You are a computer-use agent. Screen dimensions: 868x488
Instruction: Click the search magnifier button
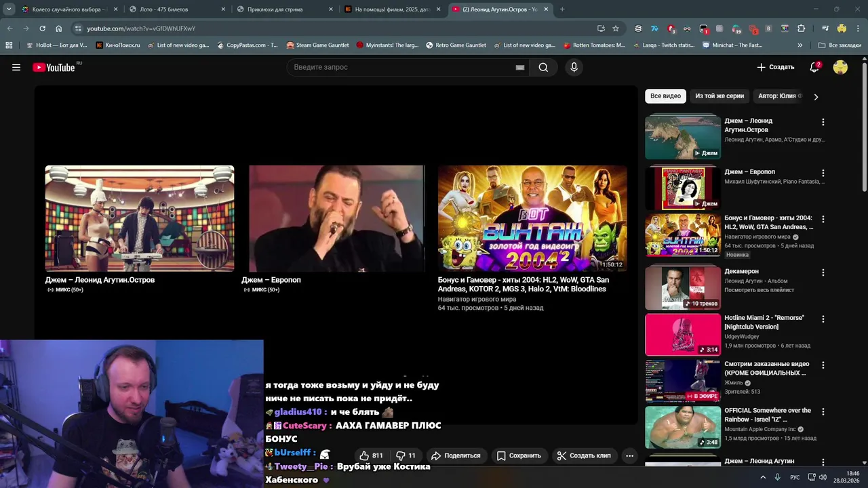pyautogui.click(x=543, y=67)
